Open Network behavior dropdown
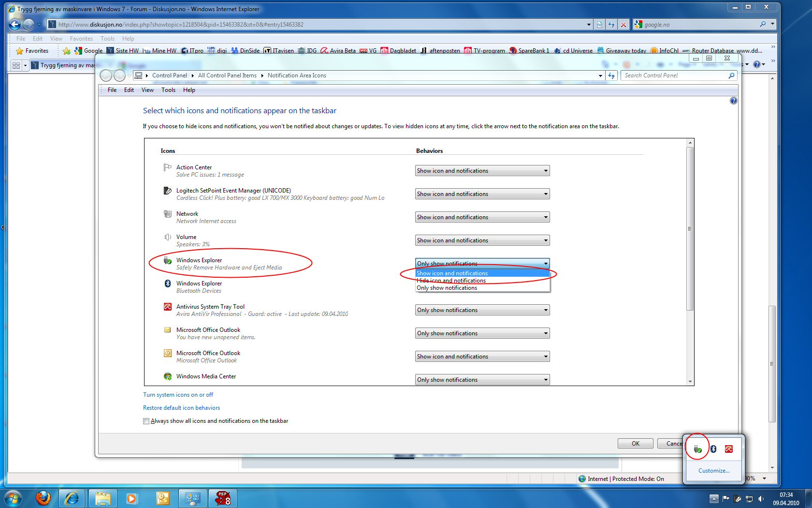Screen dimensions: 812x508 [482, 217]
